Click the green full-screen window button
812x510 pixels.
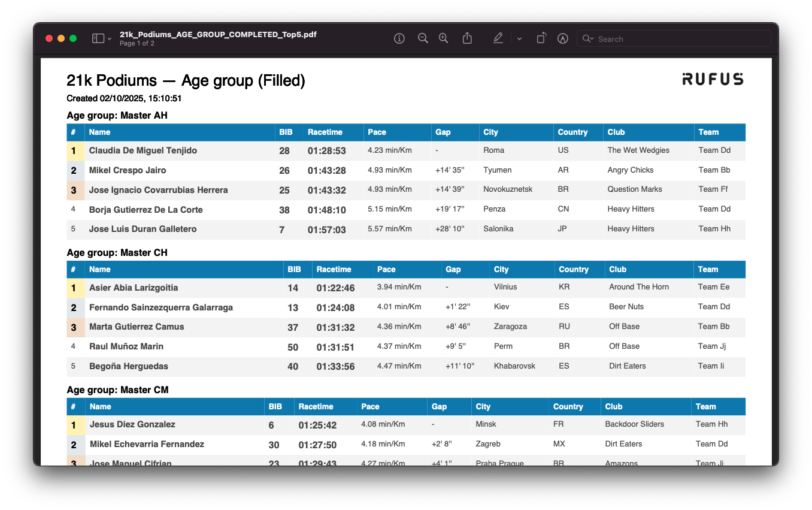click(73, 38)
